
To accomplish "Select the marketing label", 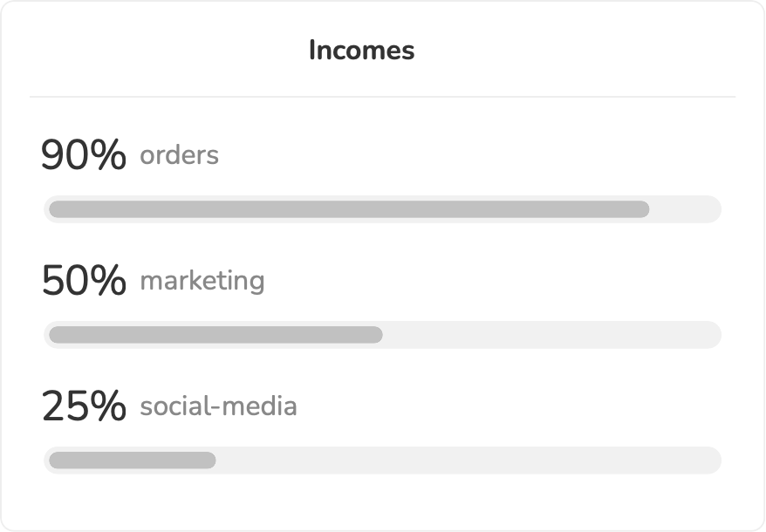I will pyautogui.click(x=202, y=281).
